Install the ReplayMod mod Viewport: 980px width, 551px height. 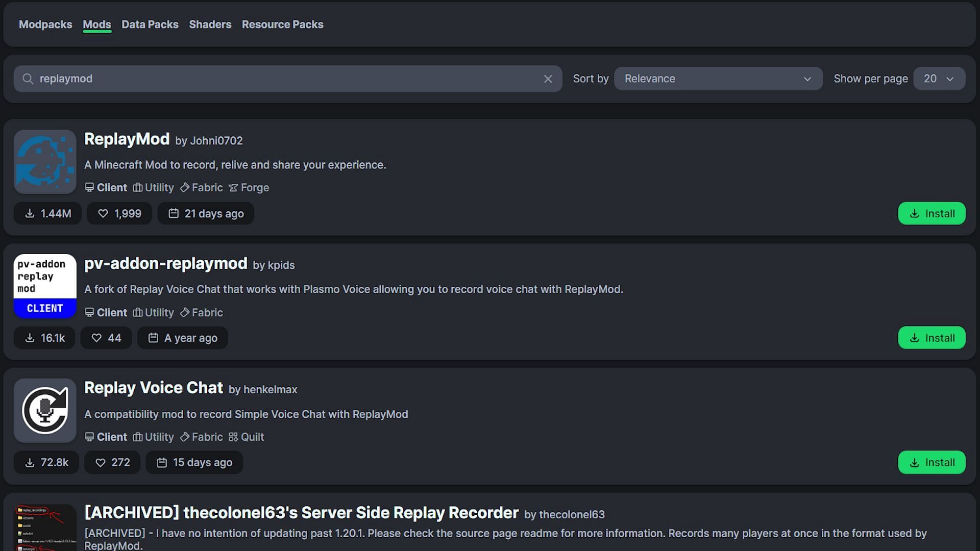[932, 213]
